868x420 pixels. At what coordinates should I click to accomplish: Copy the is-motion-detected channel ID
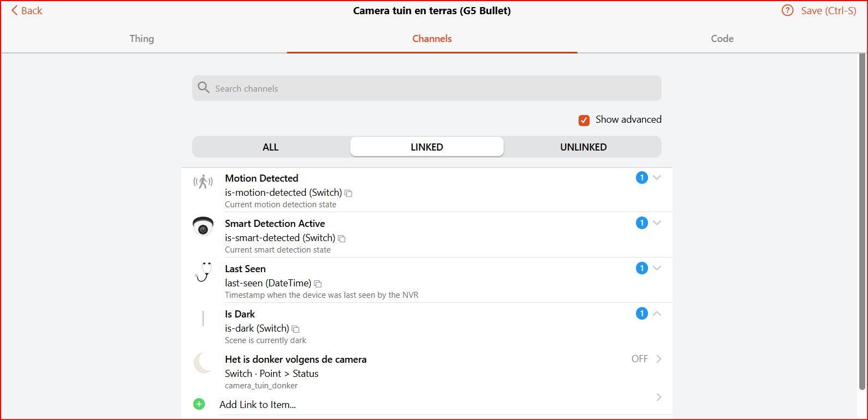point(348,194)
